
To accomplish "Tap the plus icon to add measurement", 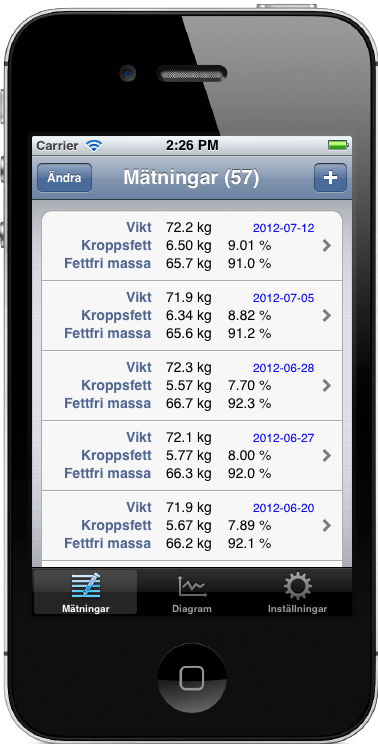I will pos(330,178).
